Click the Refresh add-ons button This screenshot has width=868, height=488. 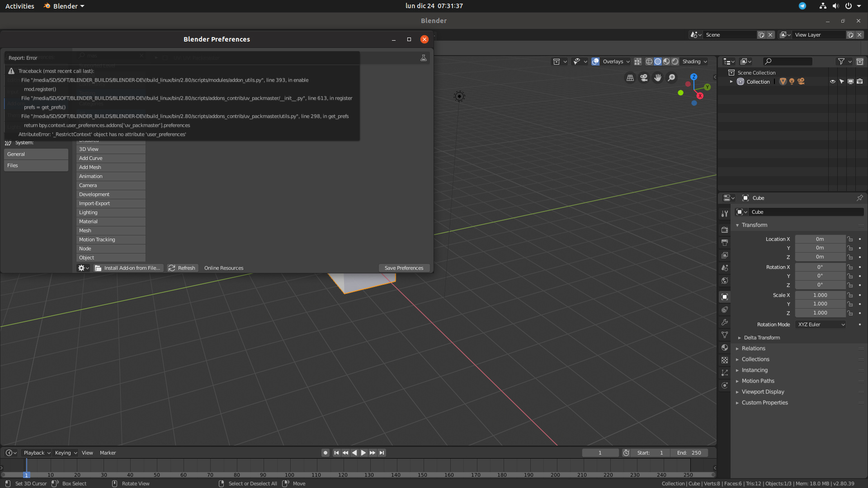[x=182, y=268]
